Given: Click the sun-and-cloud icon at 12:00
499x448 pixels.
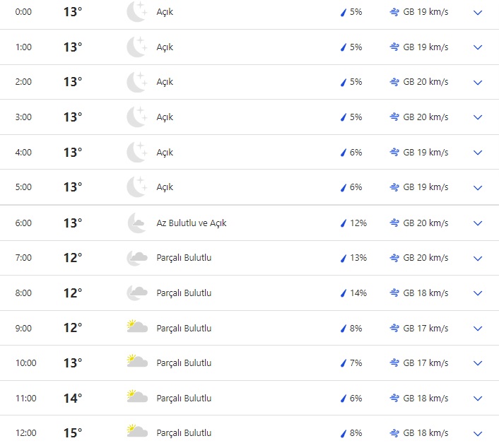Looking at the screenshot, I should 136,432.
